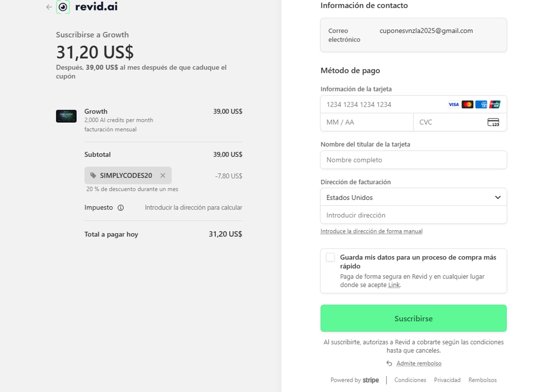This screenshot has width=534, height=392.
Task: Click the American Express logo
Action: click(x=481, y=105)
